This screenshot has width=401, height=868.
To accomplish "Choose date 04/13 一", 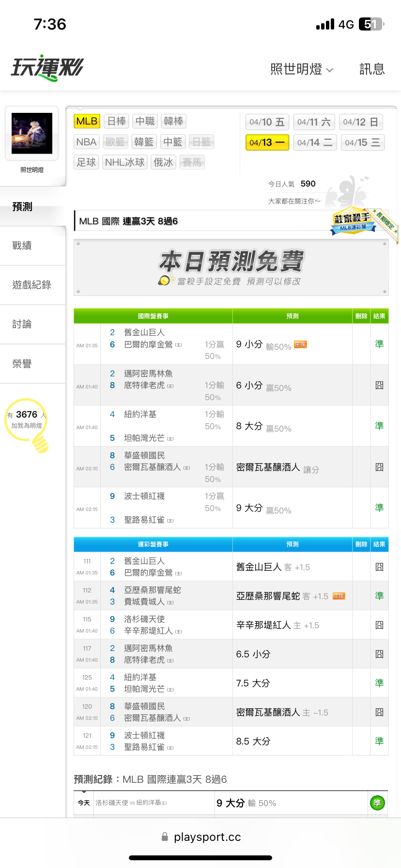I will [267, 142].
